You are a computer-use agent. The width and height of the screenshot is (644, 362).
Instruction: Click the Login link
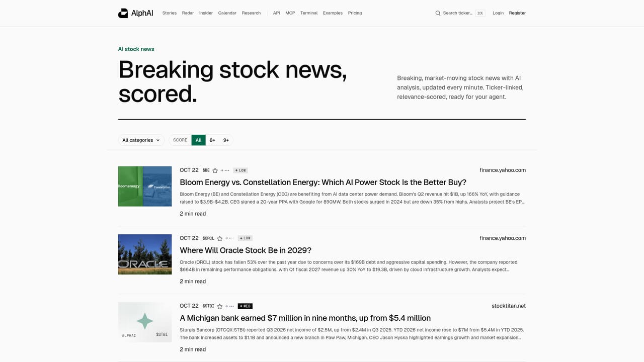tap(498, 13)
